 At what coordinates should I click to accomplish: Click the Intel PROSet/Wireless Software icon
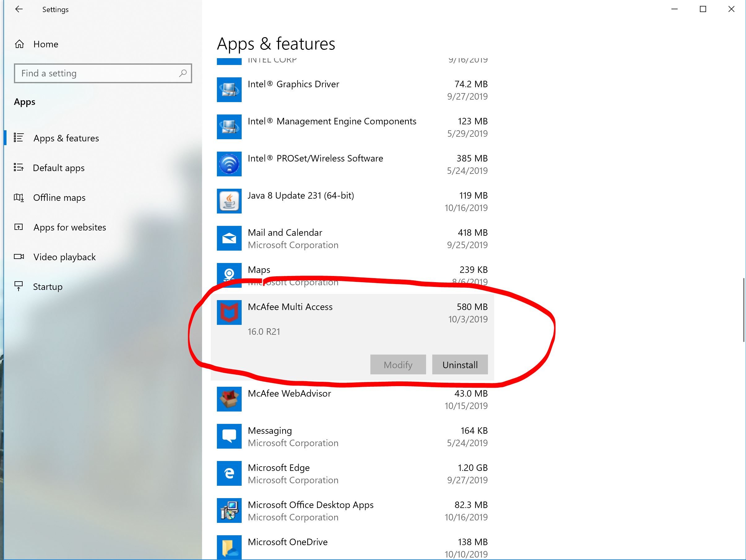[x=229, y=164]
